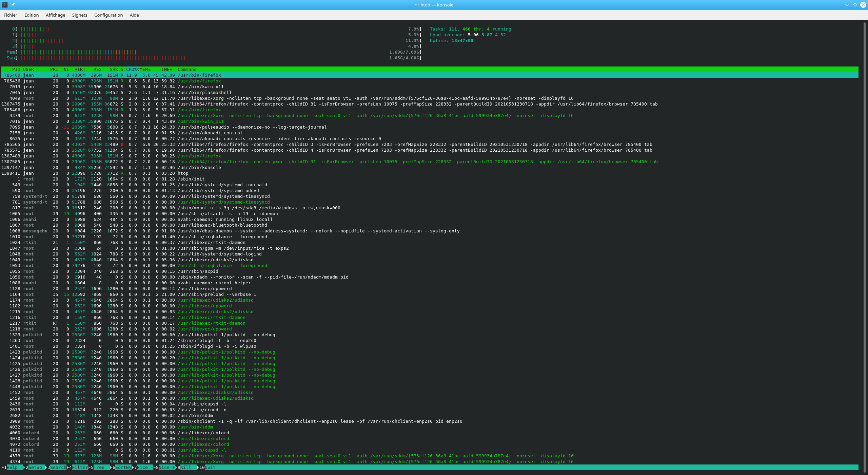
Task: Select the dbus-daemon process row
Action: 430,231
